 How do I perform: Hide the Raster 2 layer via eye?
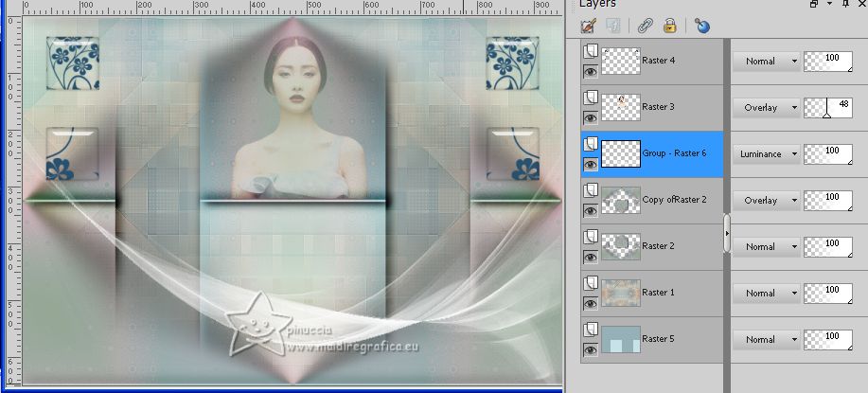click(x=591, y=258)
